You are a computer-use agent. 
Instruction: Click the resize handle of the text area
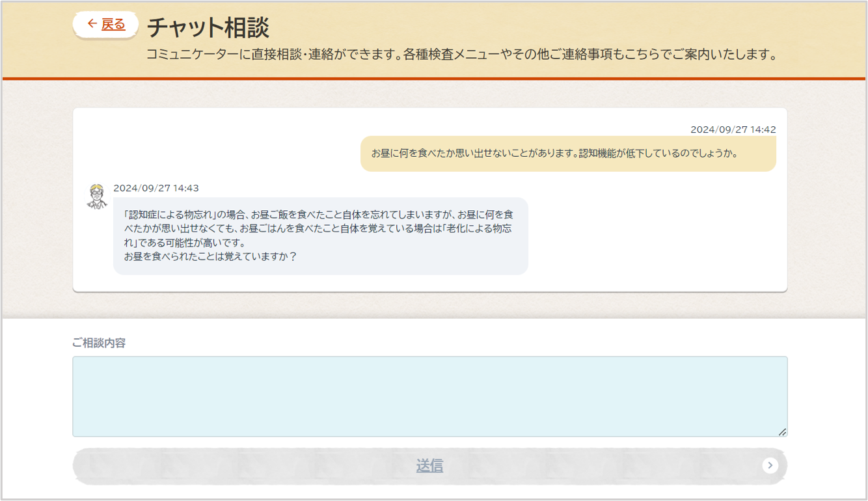click(x=782, y=431)
